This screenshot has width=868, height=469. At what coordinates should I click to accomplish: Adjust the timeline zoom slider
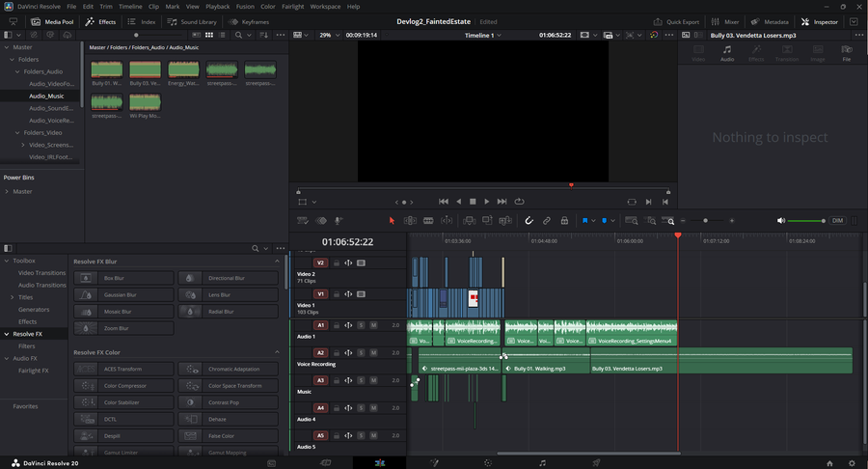[707, 221]
